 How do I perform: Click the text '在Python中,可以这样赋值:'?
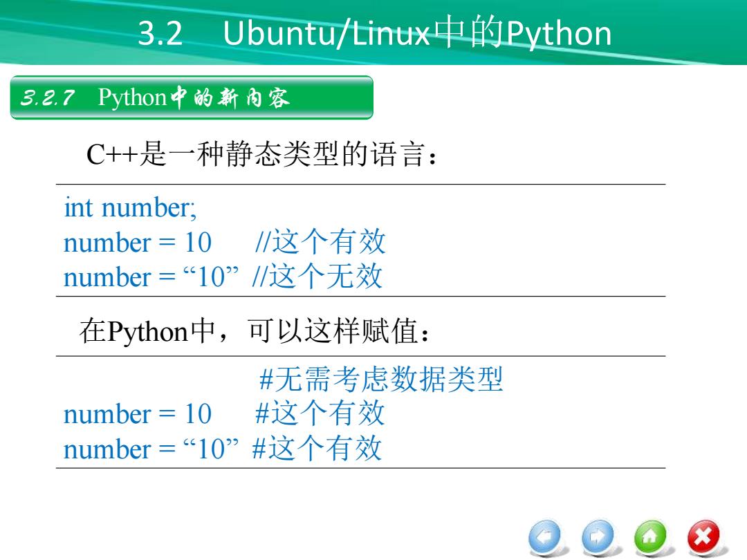[255, 330]
